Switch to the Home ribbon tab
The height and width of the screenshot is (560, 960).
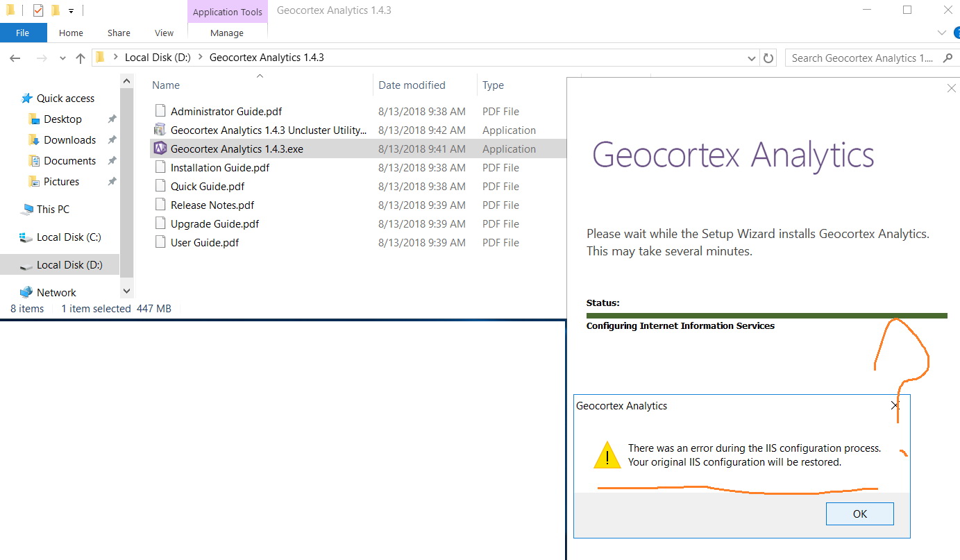tap(71, 33)
